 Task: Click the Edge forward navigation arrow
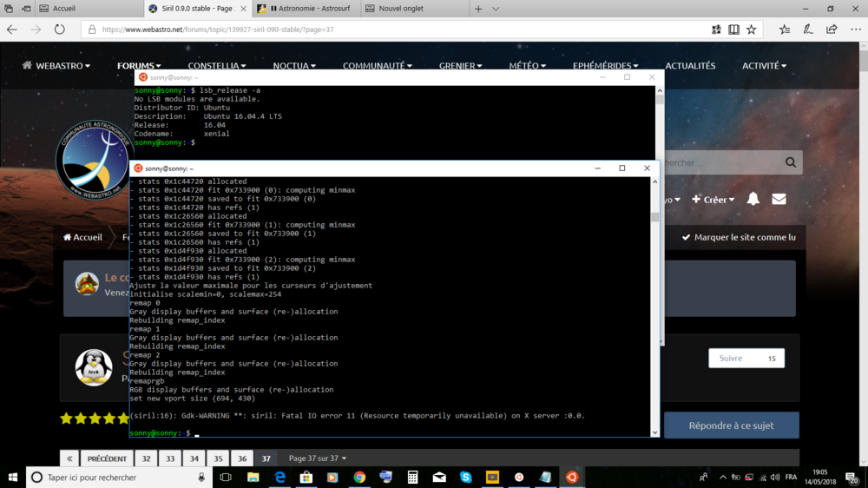(x=36, y=30)
